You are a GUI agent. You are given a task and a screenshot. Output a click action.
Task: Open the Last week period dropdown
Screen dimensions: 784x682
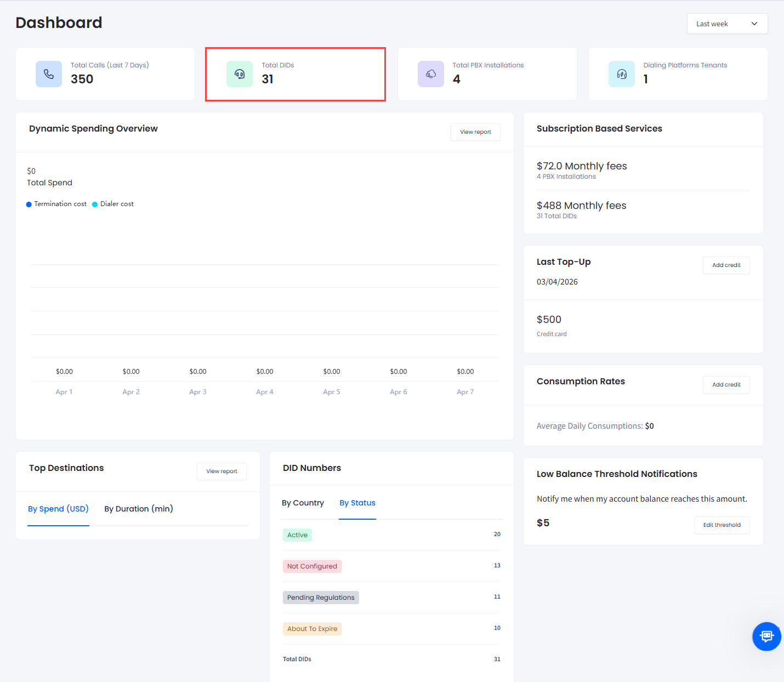point(727,24)
